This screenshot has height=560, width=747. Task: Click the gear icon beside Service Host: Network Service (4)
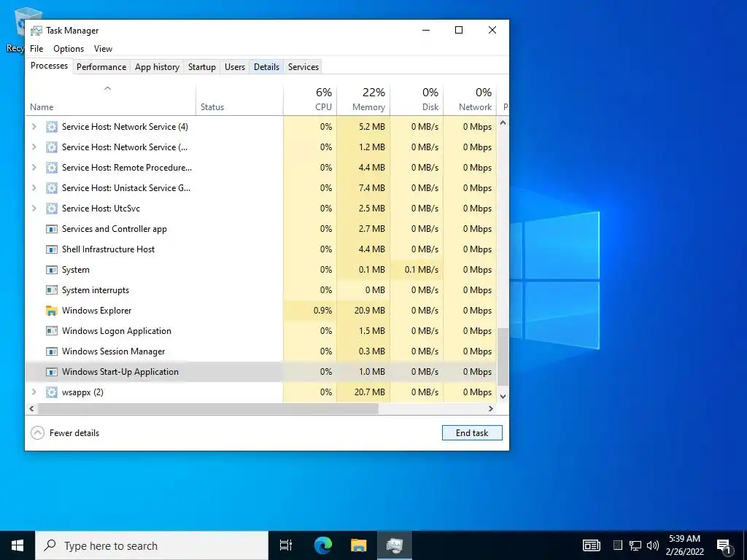(52, 127)
